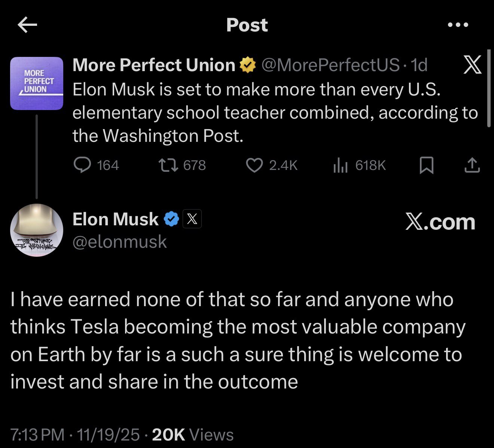
Task: Open the More Perfect Union profile picture
Action: [x=37, y=83]
